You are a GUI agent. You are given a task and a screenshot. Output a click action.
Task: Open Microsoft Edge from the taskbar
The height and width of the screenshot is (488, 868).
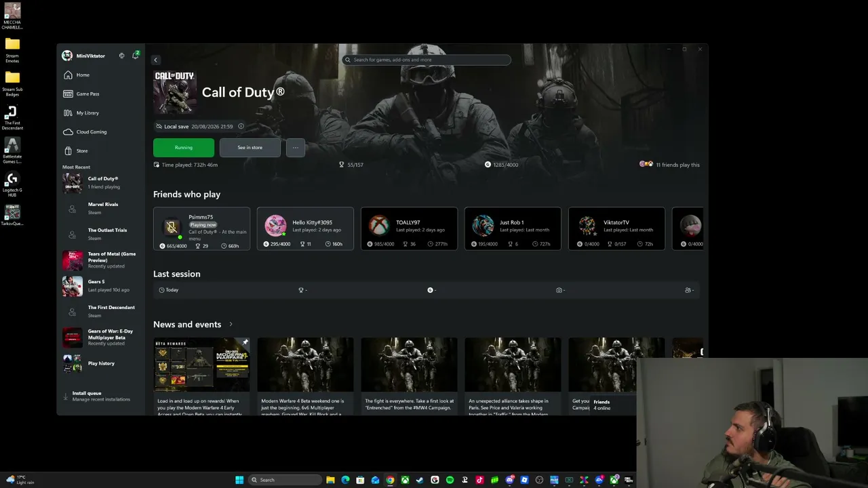click(x=345, y=480)
